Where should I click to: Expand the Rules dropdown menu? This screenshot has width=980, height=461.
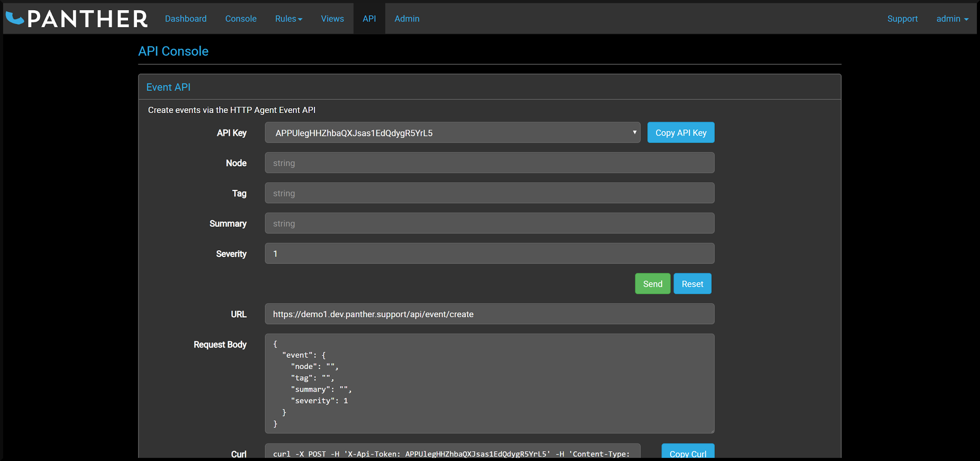(x=289, y=19)
